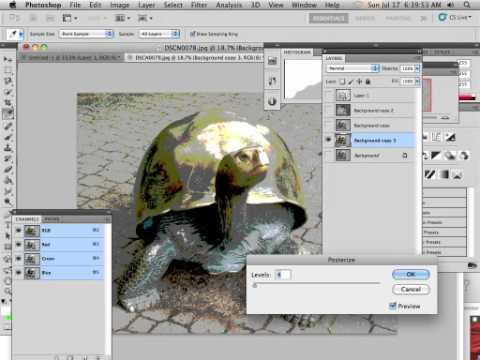Screen dimensions: 480x360
Task: Open Spotlight search in menu bar
Action: coord(467,5)
